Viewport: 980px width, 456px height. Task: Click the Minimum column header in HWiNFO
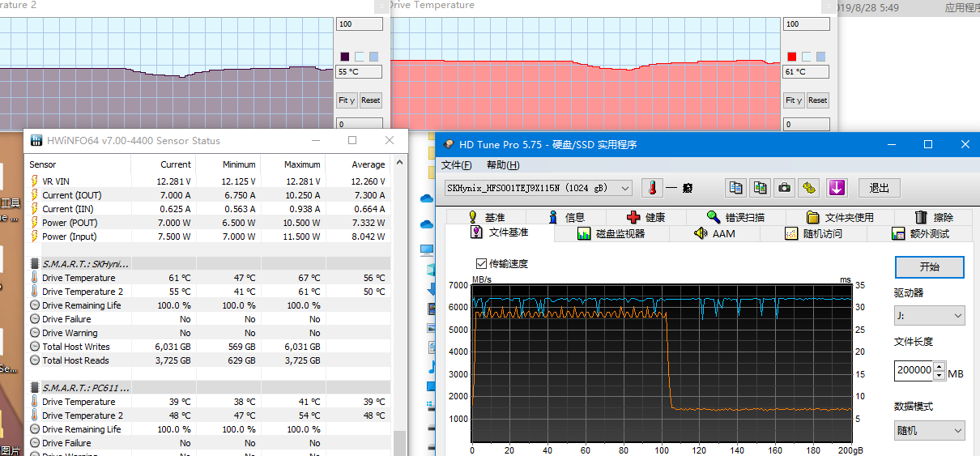coord(228,164)
